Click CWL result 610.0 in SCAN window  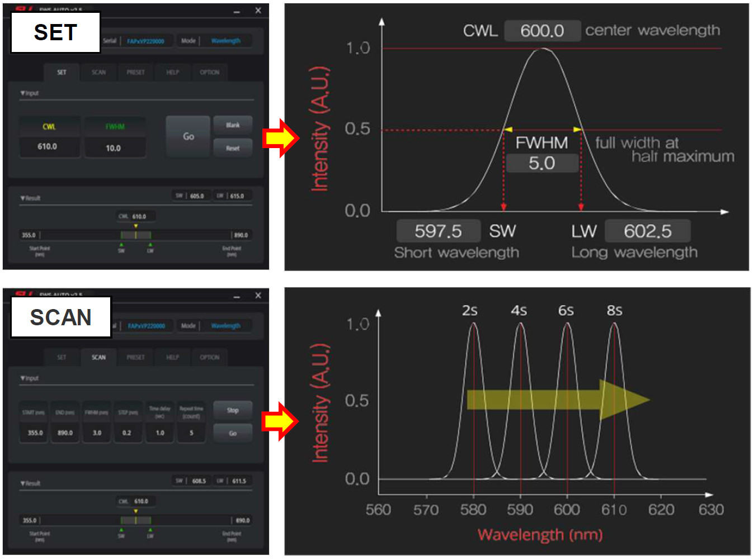coord(136,501)
